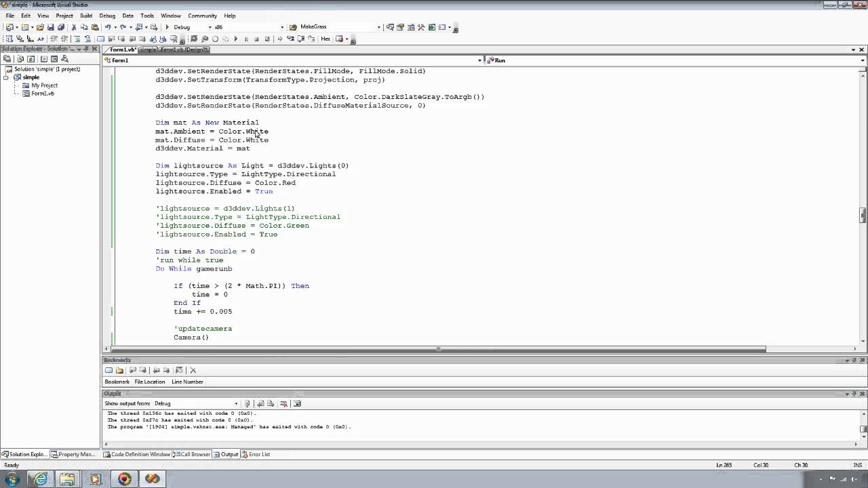Toggle a bookmark using first Bookmarks toolbar icon

(108, 370)
